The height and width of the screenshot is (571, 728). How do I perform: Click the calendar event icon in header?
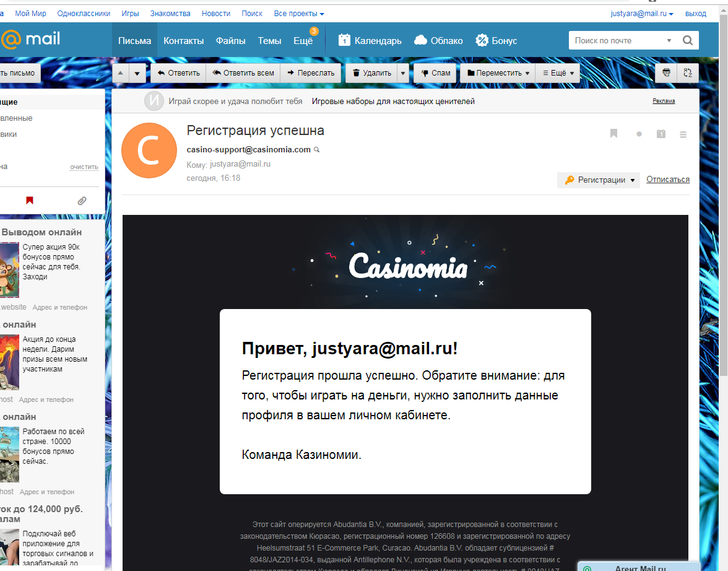(x=661, y=134)
